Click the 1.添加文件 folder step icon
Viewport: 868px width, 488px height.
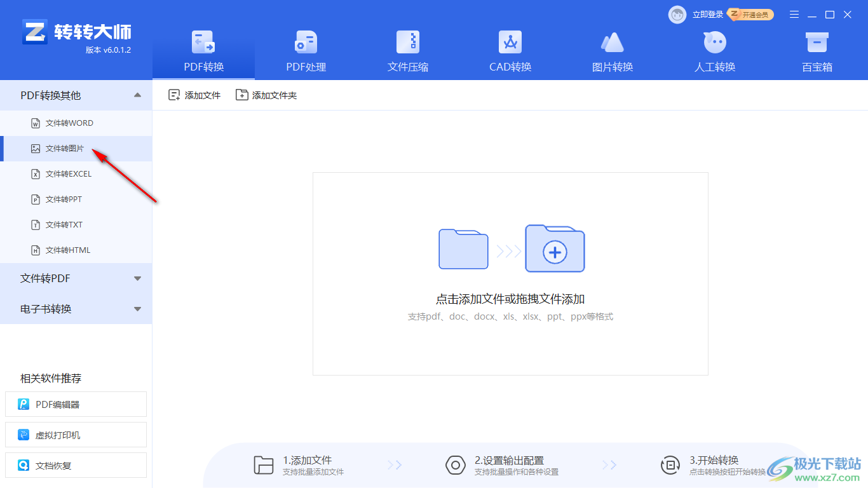tap(263, 465)
